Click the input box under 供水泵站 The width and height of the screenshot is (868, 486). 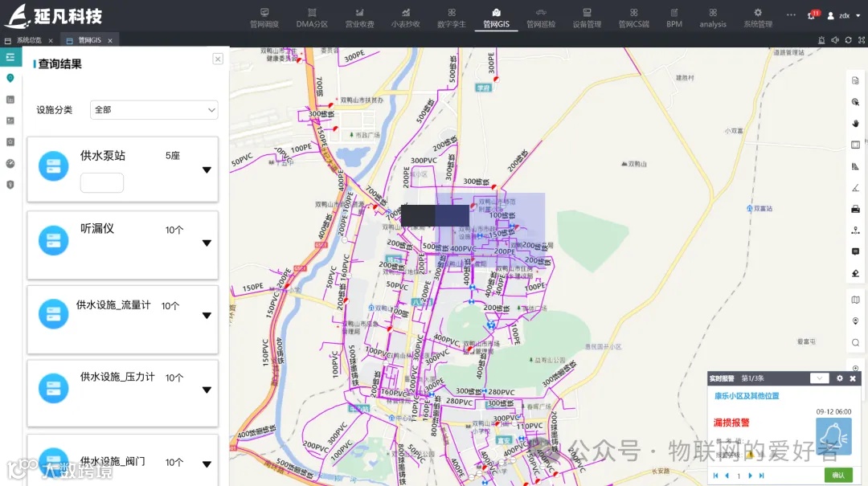102,182
